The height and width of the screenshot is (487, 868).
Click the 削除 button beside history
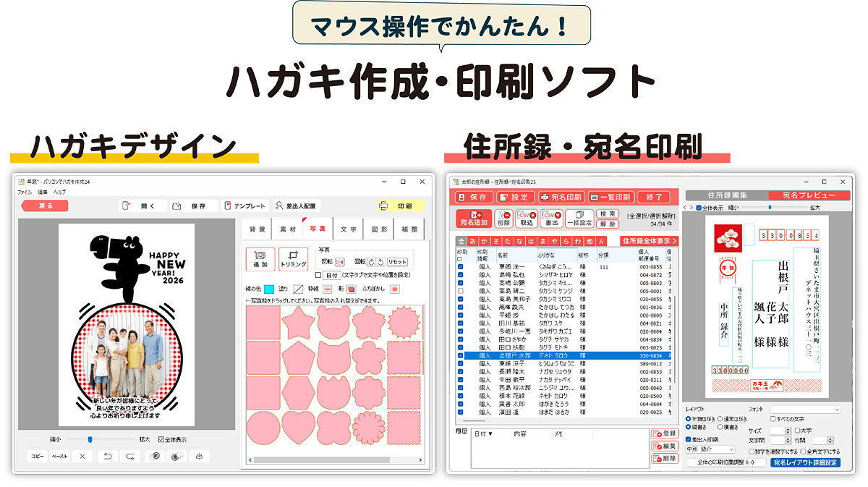(665, 459)
